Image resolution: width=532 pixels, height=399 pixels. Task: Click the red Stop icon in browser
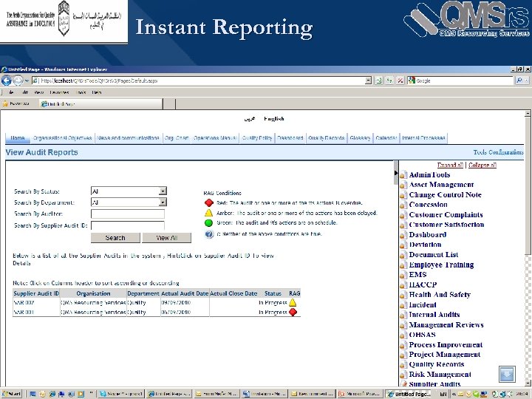pos(400,81)
